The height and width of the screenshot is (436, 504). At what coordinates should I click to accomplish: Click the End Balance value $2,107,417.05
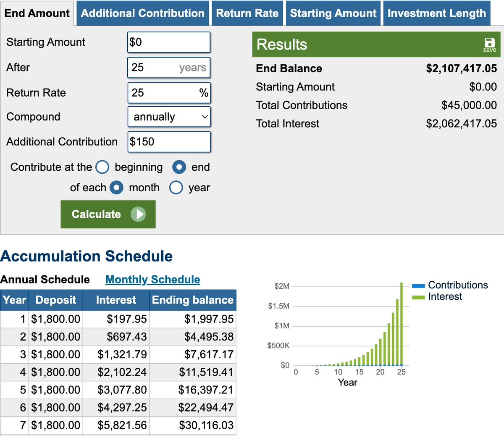(x=461, y=69)
